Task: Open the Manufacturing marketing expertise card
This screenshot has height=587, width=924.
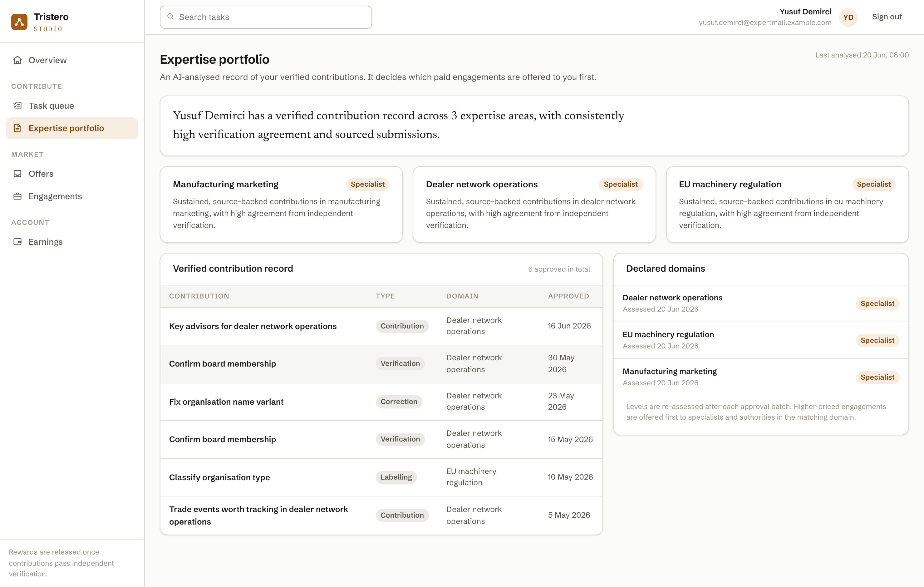Action: pos(281,204)
